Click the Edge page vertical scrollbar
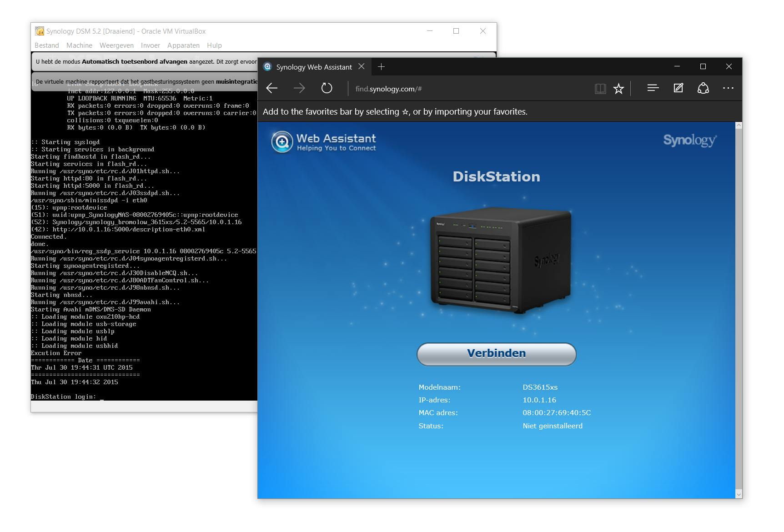The width and height of the screenshot is (784, 532). click(739, 310)
